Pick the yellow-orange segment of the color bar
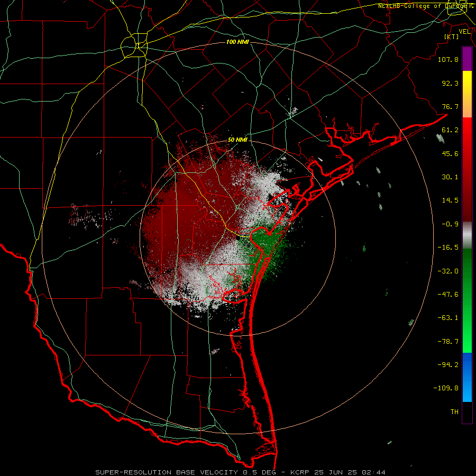 (467, 94)
